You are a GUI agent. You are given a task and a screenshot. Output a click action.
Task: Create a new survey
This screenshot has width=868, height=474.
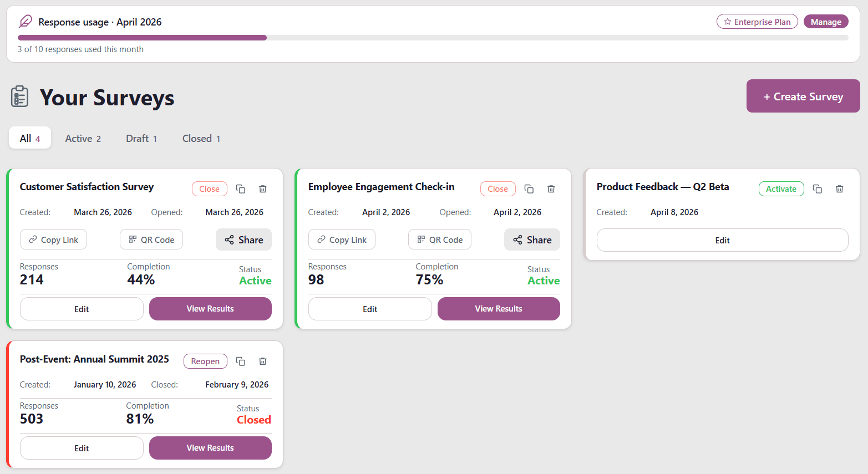coord(803,95)
